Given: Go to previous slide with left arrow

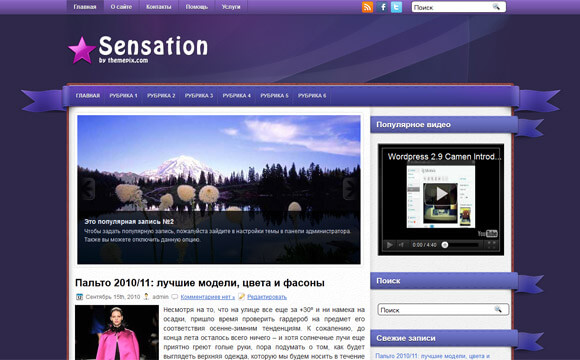Looking at the screenshot, I should 88,189.
